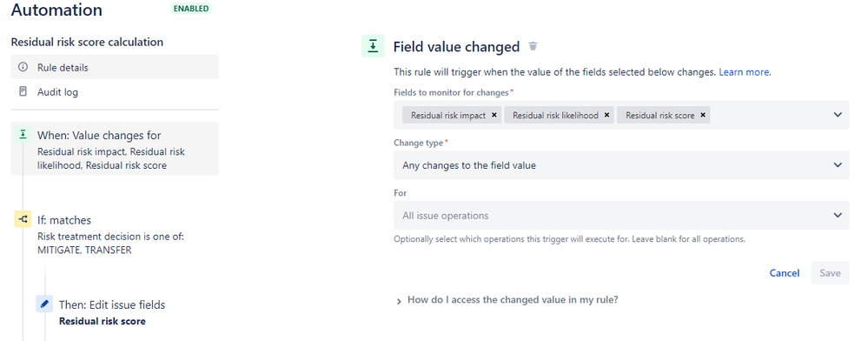This screenshot has width=868, height=341.
Task: Remove the Residual risk likelihood field tag
Action: click(x=606, y=116)
